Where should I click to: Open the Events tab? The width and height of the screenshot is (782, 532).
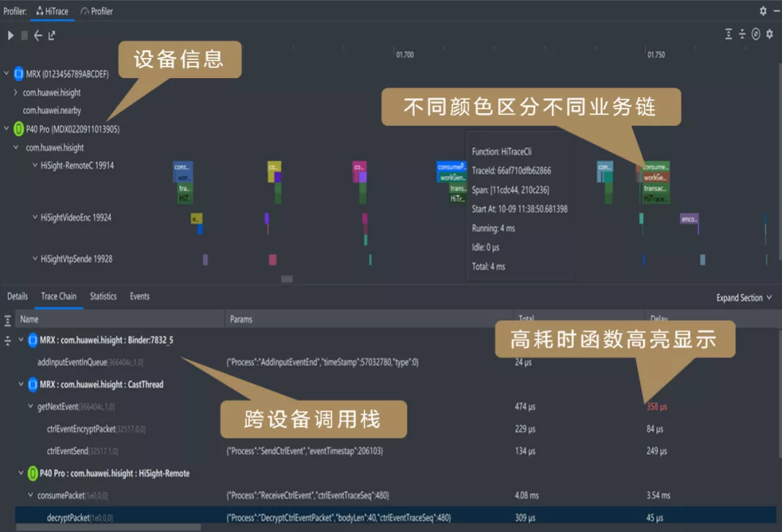click(140, 296)
